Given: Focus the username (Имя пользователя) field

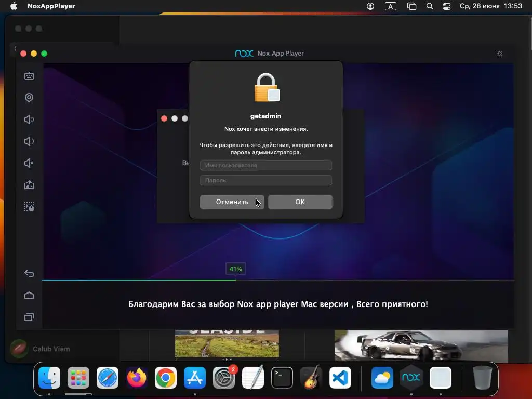Looking at the screenshot, I should point(265,165).
